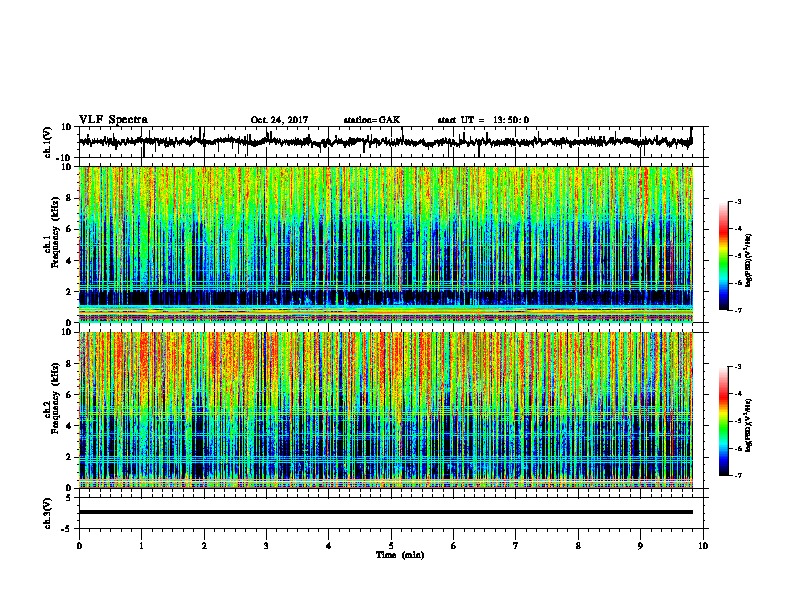Click the "-7" label on ch.2 color bar
This screenshot has height=612, width=792.
click(x=737, y=476)
